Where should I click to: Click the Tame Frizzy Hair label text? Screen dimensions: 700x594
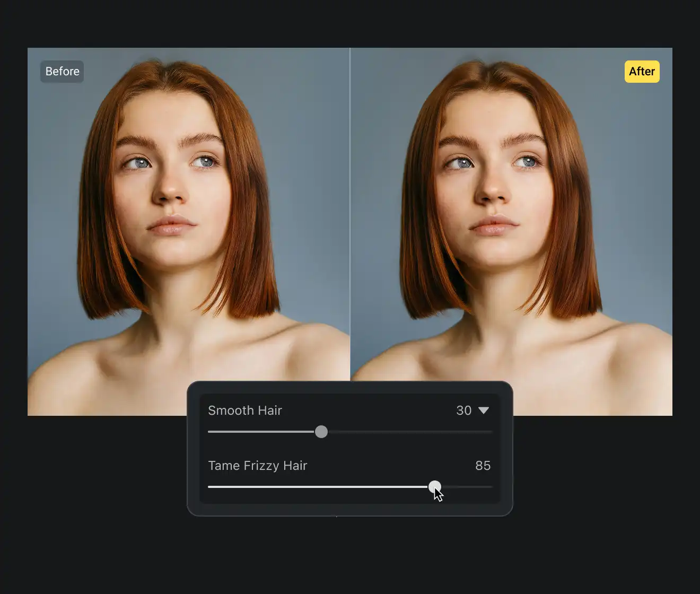pyautogui.click(x=258, y=466)
